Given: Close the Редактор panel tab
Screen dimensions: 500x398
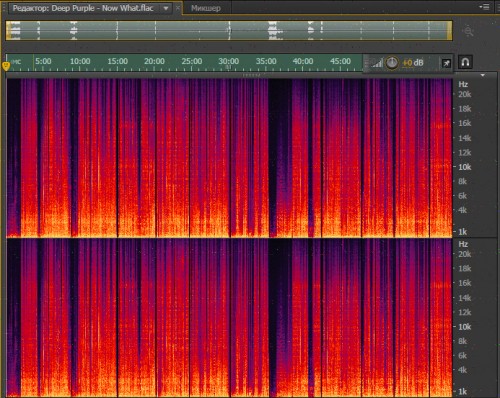Looking at the screenshot, I should click(178, 8).
